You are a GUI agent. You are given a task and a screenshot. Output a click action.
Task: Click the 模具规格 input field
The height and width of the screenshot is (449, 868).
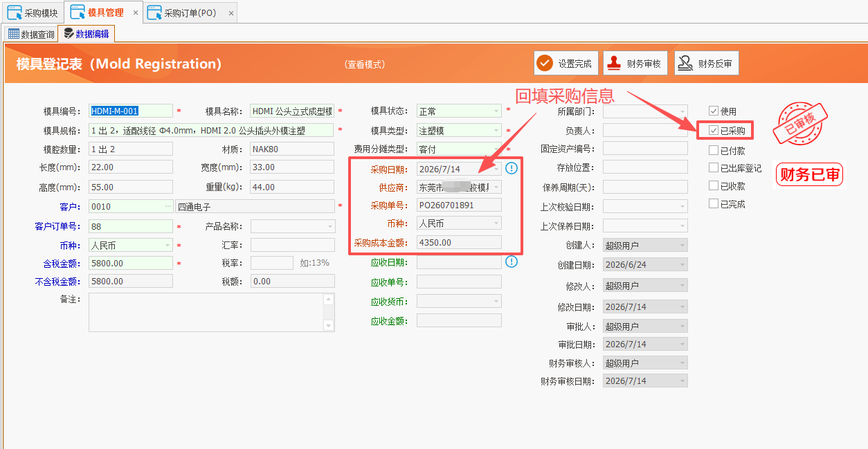pos(212,130)
